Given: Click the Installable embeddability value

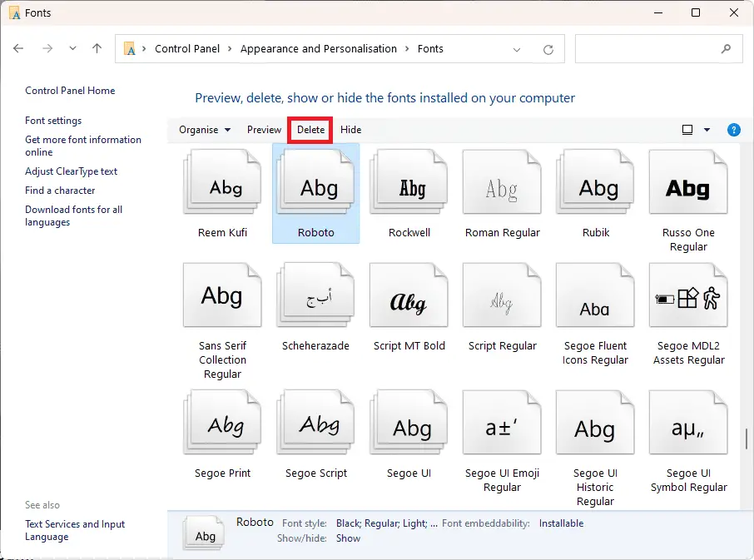Looking at the screenshot, I should pyautogui.click(x=561, y=523).
